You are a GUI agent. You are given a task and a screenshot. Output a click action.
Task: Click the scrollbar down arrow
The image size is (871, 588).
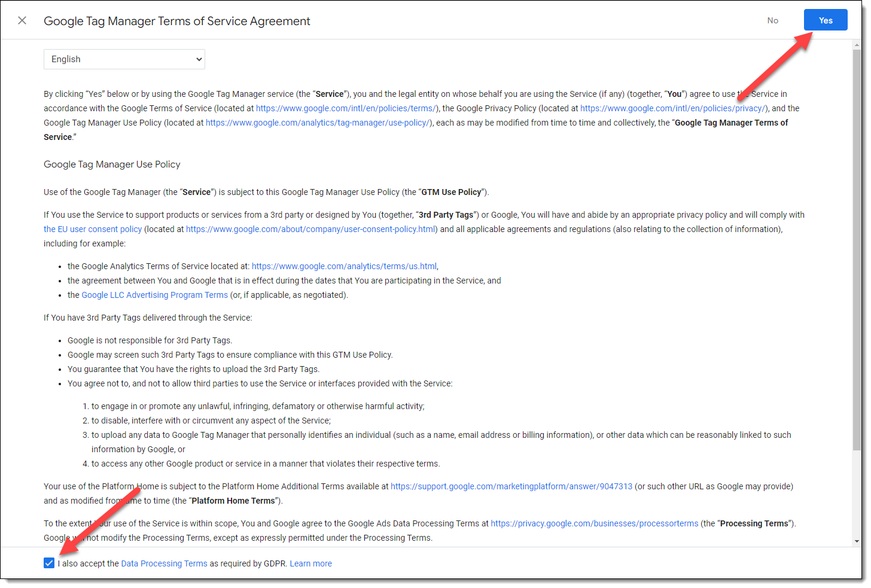(x=857, y=541)
